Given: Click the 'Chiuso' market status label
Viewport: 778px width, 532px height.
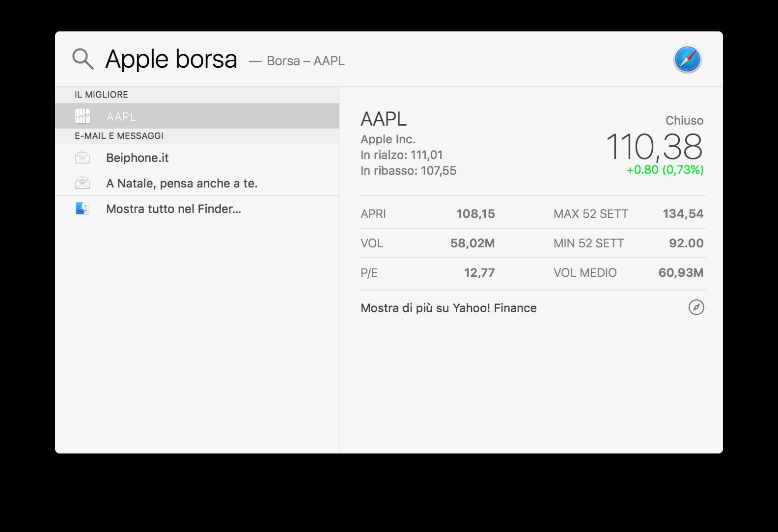Looking at the screenshot, I should 684,121.
